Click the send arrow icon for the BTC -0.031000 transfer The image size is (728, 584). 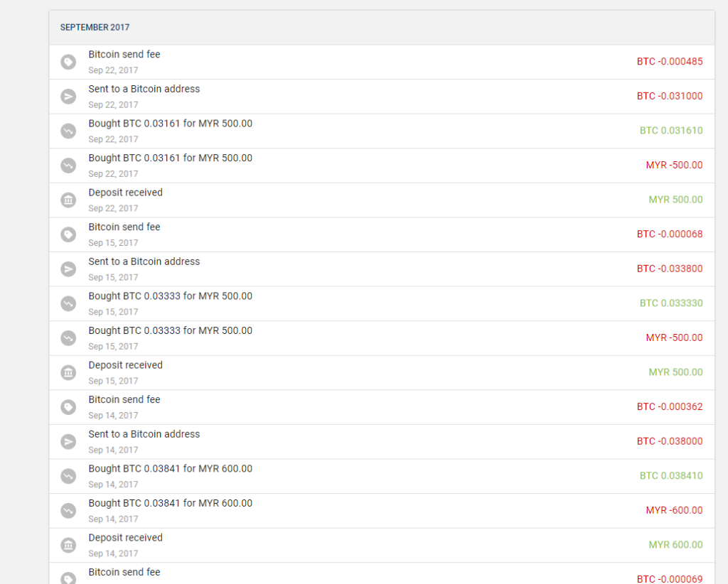click(68, 97)
